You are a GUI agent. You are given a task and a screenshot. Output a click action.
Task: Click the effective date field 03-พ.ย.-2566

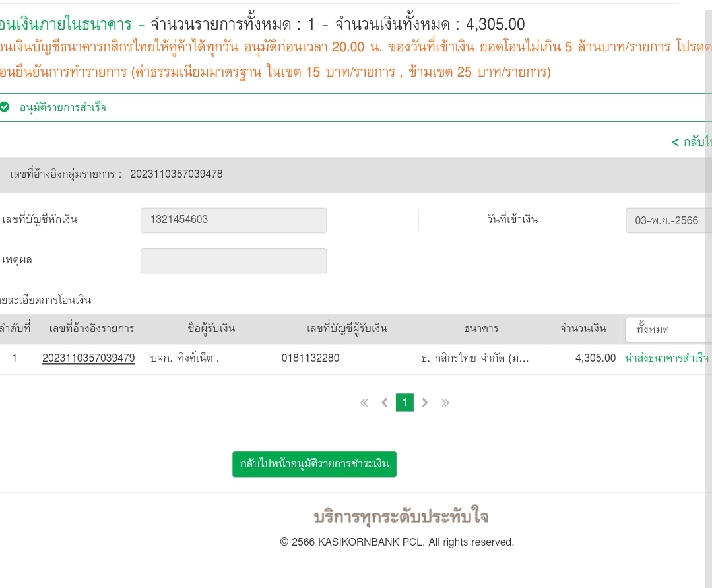point(668,220)
